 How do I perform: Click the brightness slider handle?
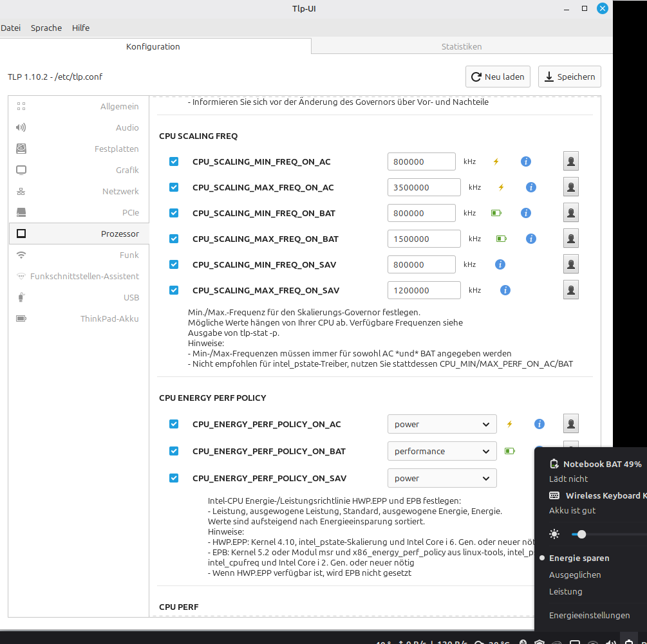[582, 535]
